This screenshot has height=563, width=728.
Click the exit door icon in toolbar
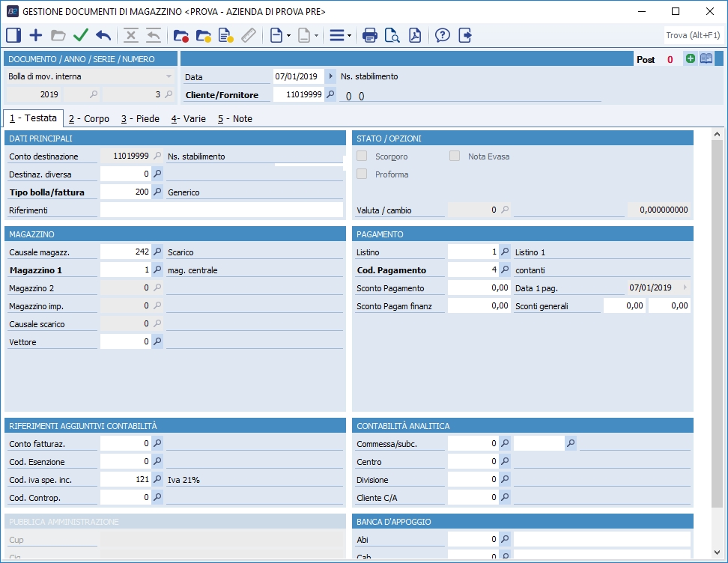[465, 35]
